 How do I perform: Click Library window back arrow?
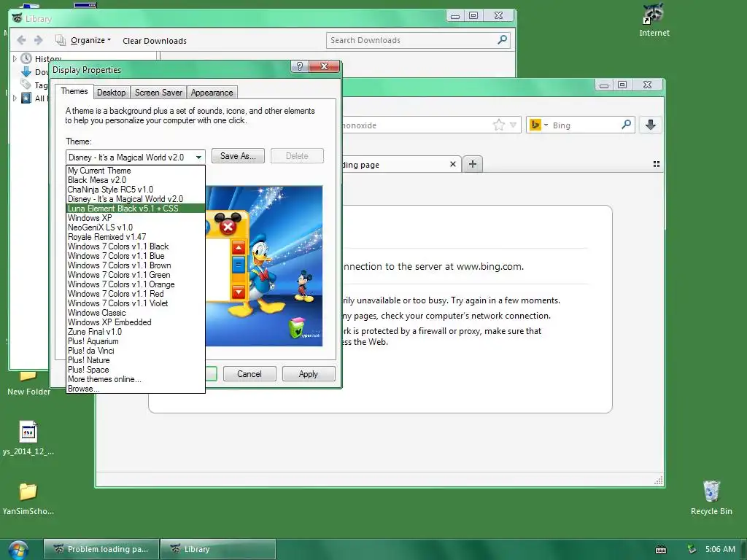coord(21,40)
